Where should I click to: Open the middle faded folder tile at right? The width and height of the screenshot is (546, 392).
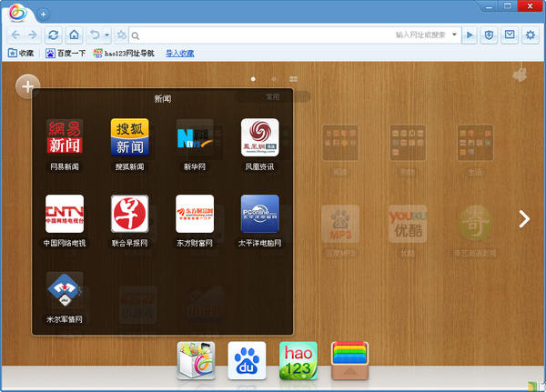coord(408,143)
